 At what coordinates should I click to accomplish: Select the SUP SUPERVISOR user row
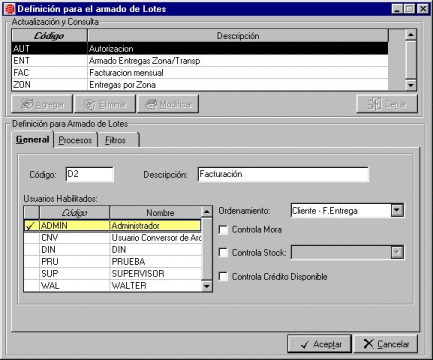click(x=113, y=274)
